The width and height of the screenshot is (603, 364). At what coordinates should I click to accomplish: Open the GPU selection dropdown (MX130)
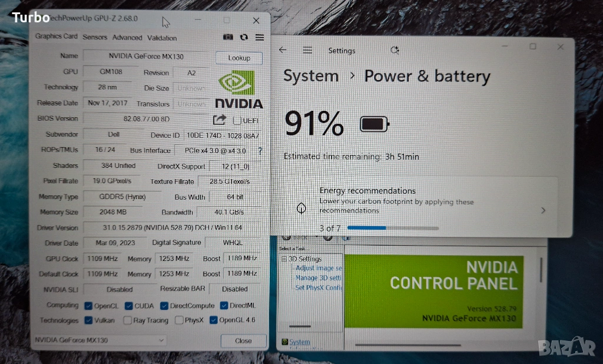(x=99, y=340)
